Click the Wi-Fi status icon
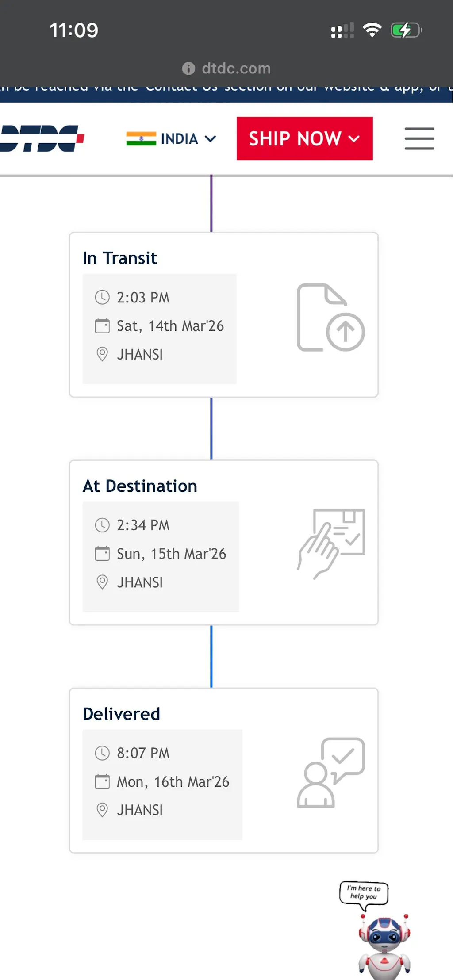The image size is (453, 980). 372,30
